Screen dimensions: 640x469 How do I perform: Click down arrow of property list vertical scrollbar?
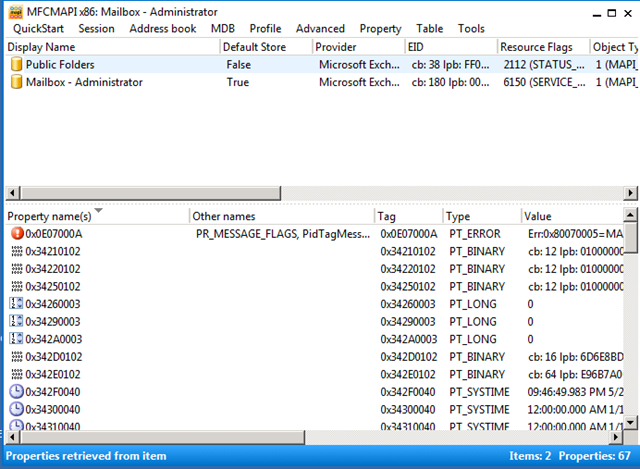(630, 422)
